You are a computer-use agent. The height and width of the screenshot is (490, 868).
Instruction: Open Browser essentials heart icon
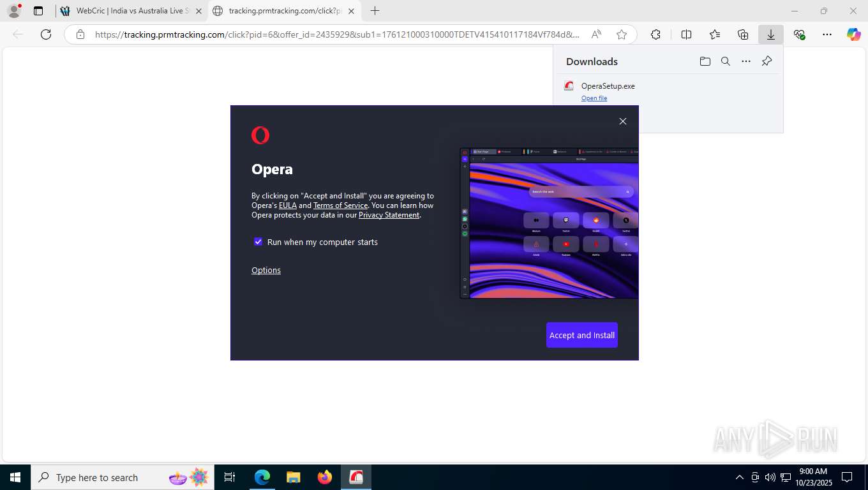tap(799, 34)
